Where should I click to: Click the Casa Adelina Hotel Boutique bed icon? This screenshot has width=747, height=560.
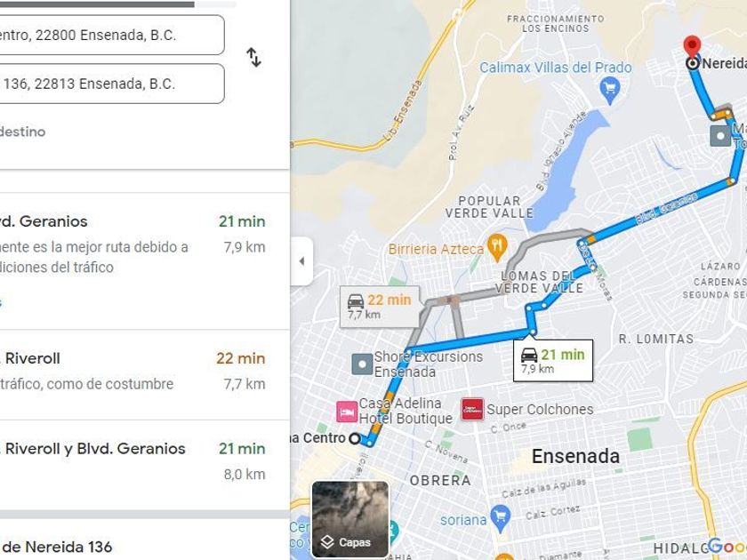(x=347, y=412)
